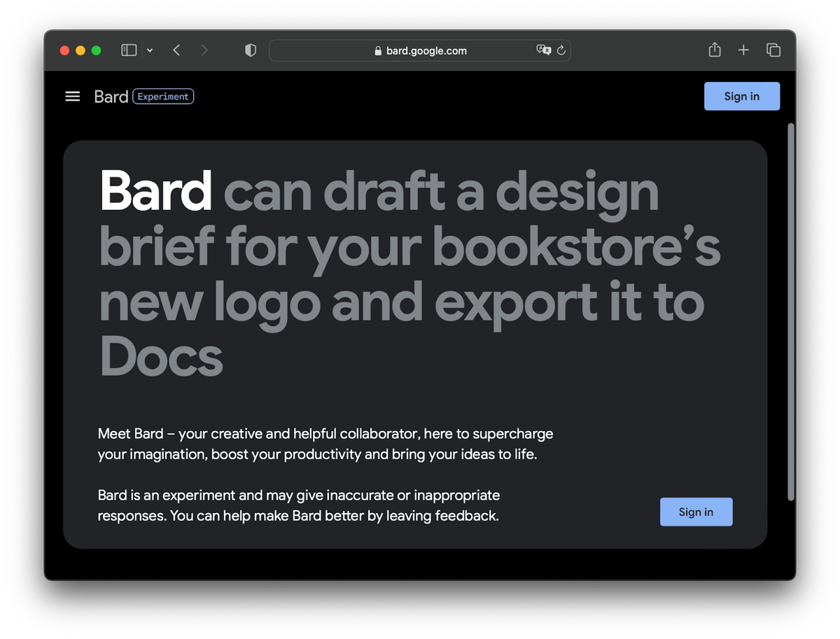Click the "Meet Bard – your creative" paragraph
Image resolution: width=840 pixels, height=639 pixels.
325,444
